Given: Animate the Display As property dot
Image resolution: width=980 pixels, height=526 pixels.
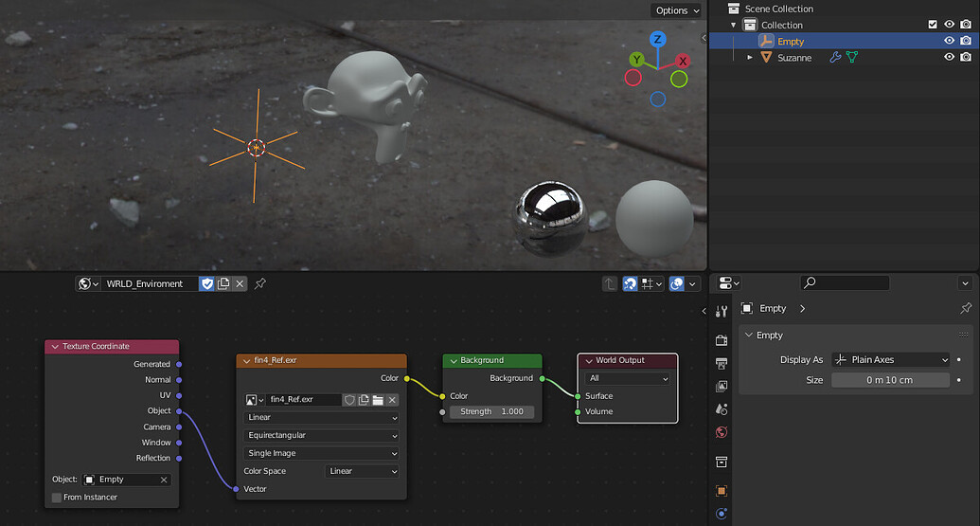Looking at the screenshot, I should click(x=959, y=359).
